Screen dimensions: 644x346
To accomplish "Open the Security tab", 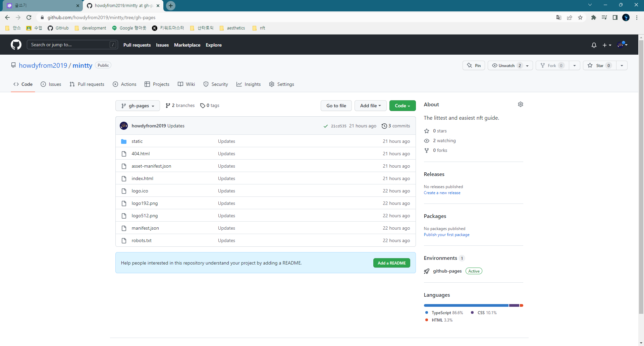I will coord(216,84).
